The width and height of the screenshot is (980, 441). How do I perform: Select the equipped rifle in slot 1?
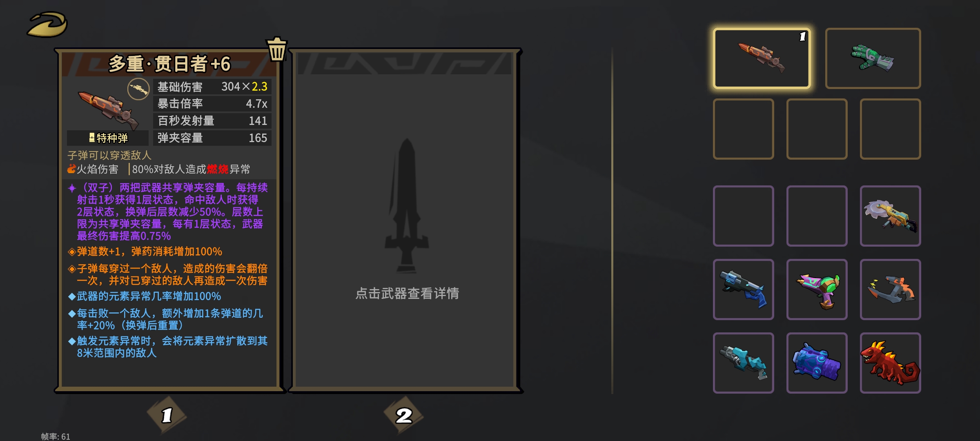pyautogui.click(x=762, y=58)
